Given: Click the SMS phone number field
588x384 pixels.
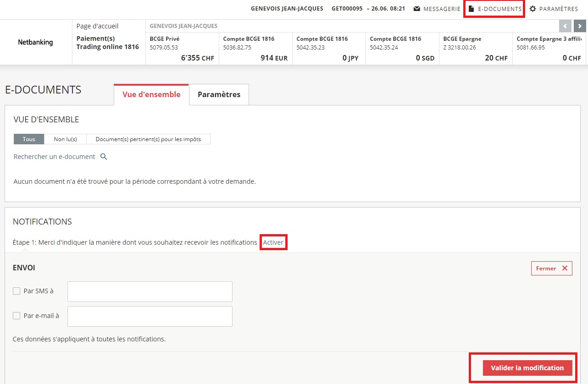Looking at the screenshot, I should (150, 291).
